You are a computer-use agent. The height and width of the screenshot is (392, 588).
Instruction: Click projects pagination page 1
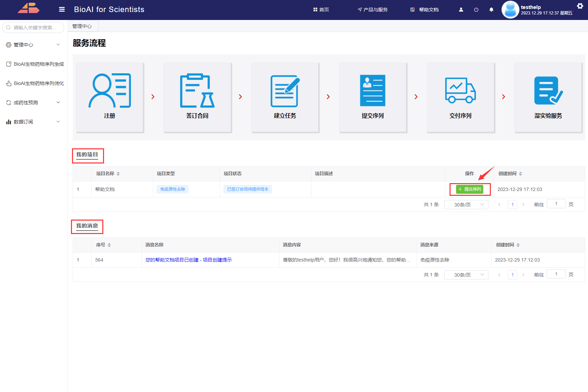pyautogui.click(x=513, y=204)
